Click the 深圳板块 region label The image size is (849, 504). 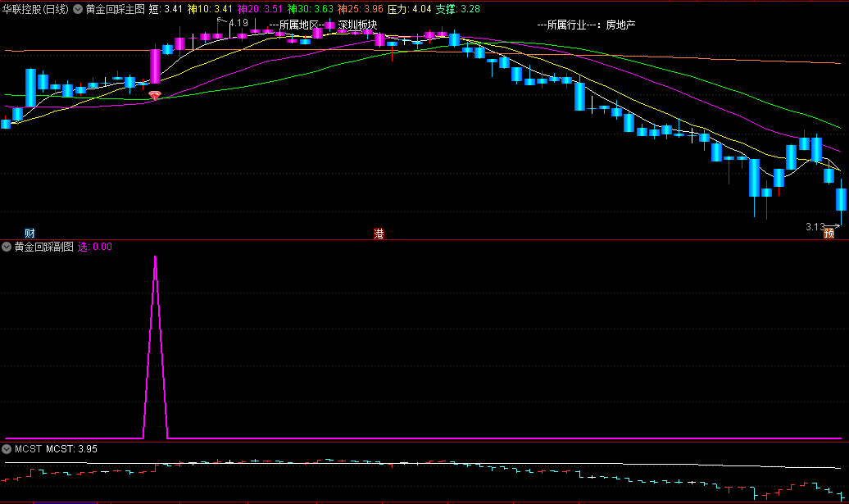[x=357, y=25]
